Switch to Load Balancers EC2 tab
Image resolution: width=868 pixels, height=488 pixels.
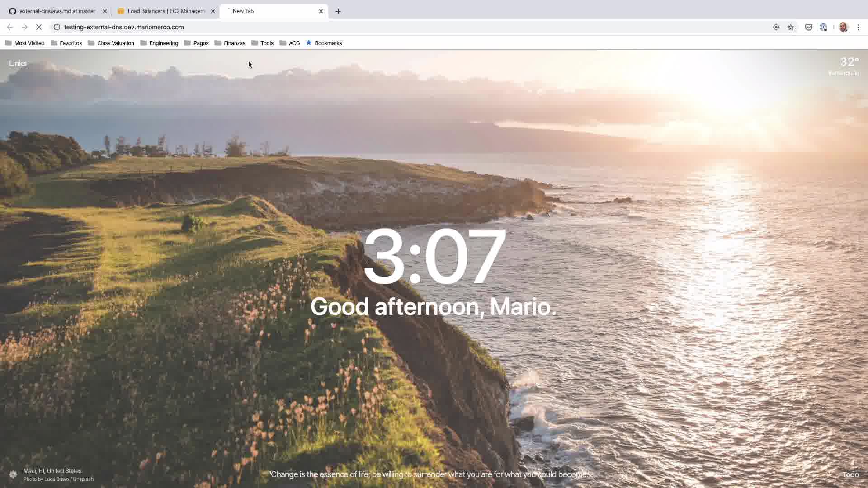pyautogui.click(x=166, y=11)
